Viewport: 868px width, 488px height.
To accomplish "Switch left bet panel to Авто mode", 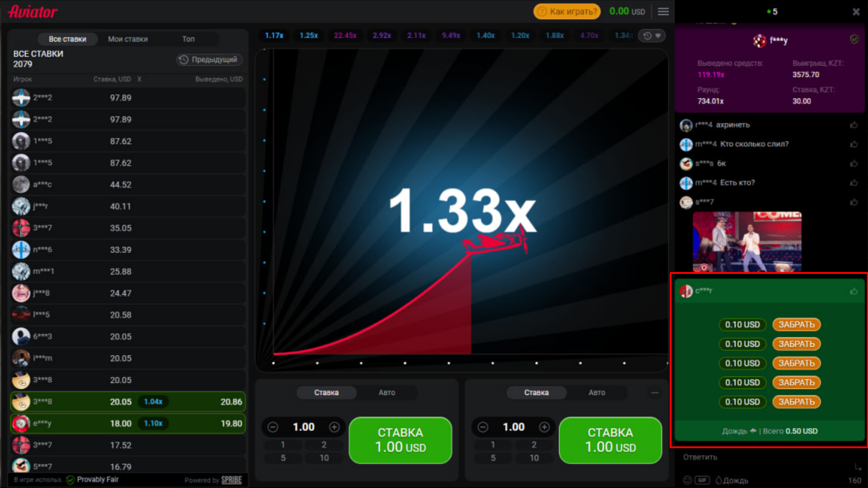I will click(x=386, y=393).
